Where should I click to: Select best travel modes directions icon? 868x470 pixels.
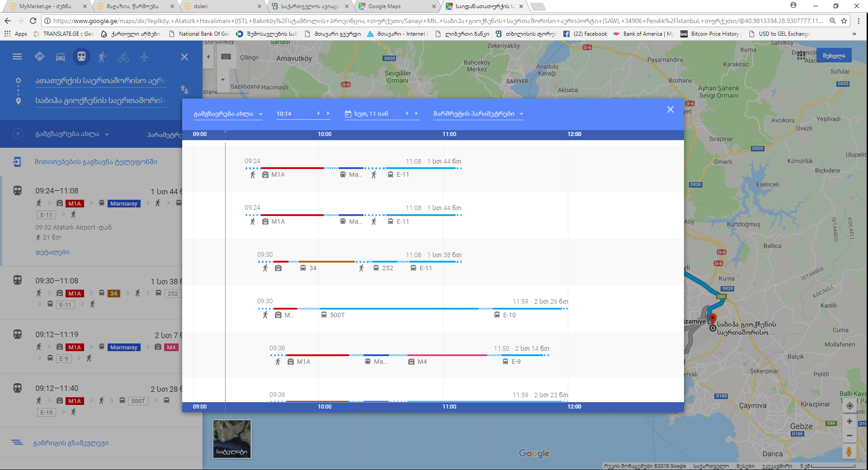pos(40,56)
